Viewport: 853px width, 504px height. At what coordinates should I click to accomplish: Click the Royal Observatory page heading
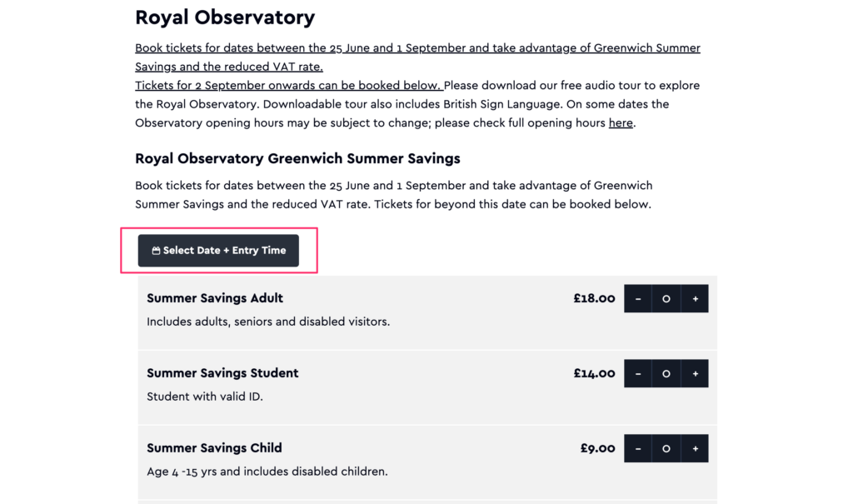pos(225,17)
